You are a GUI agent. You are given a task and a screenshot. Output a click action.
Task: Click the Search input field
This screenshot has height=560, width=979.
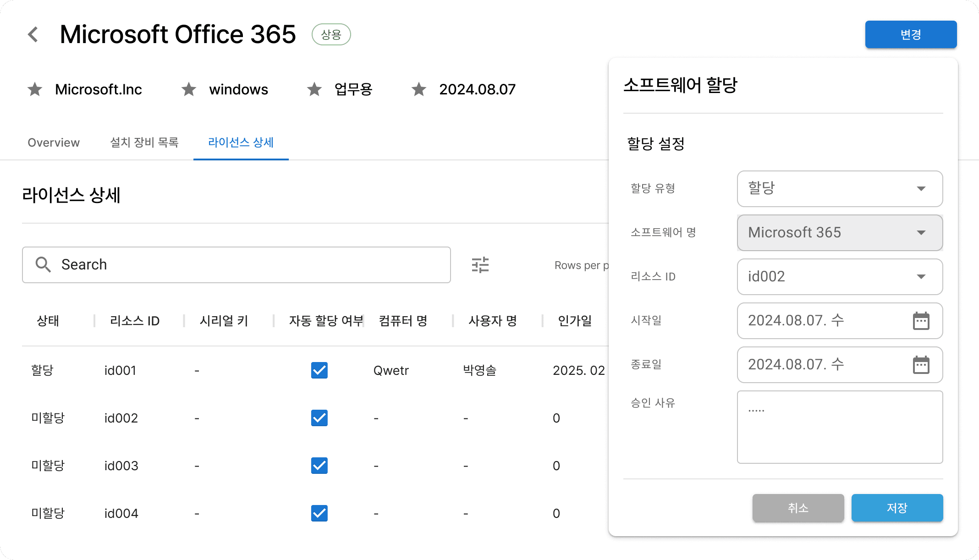[247, 265]
